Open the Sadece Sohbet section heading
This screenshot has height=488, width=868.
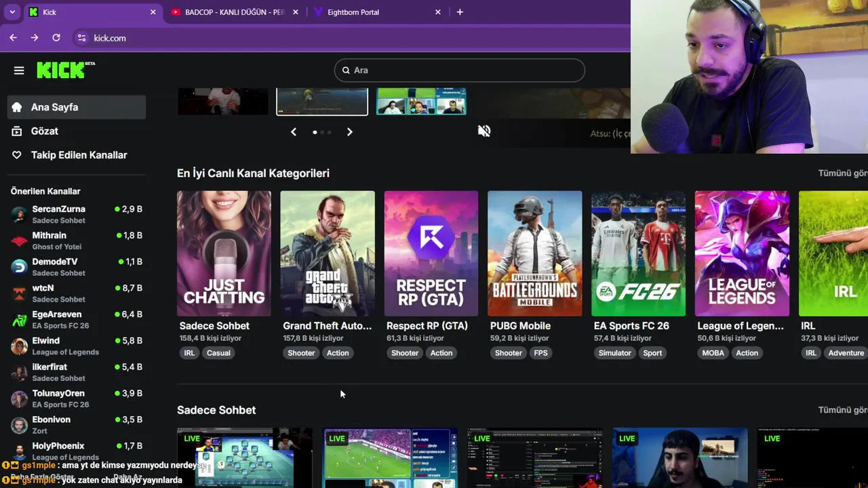coord(216,410)
